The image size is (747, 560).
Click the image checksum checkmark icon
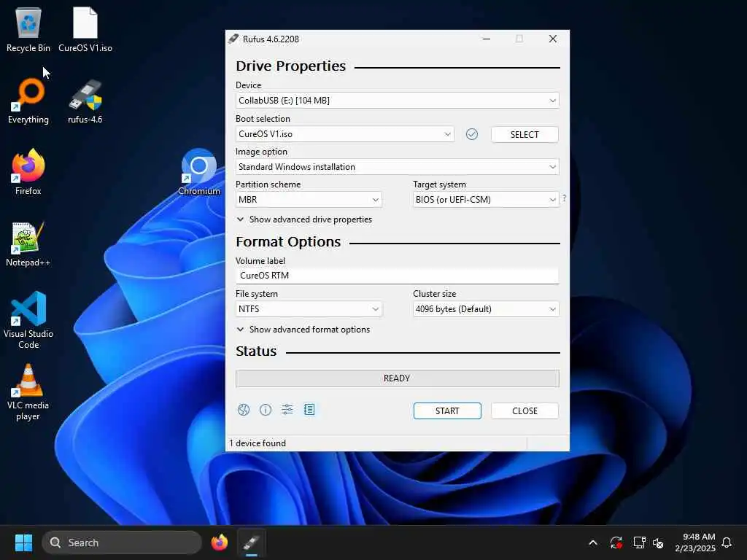click(x=472, y=134)
